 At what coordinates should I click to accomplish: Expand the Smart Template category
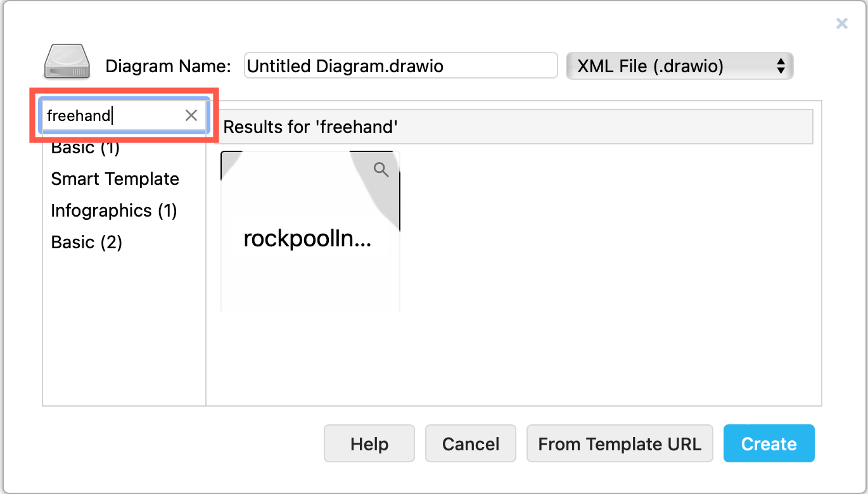click(115, 179)
